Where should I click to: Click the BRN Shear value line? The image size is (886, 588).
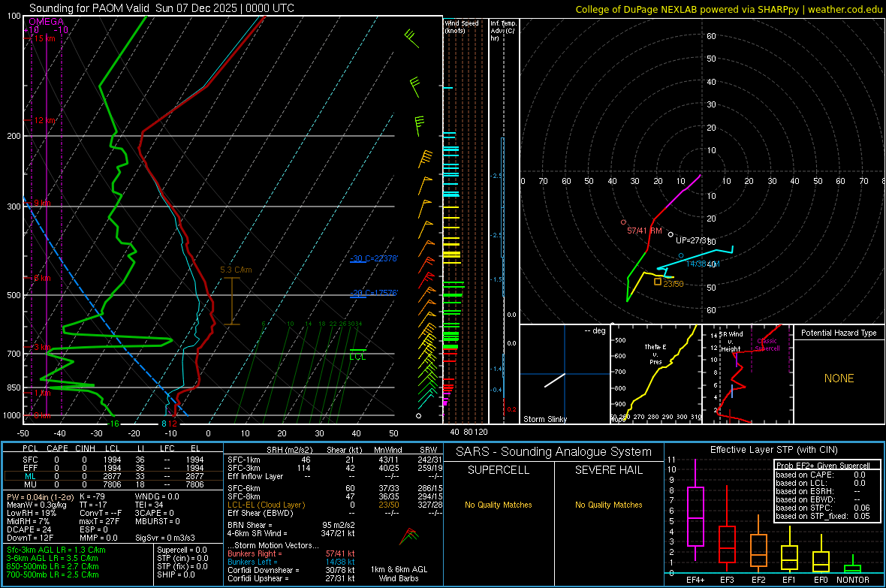point(291,525)
